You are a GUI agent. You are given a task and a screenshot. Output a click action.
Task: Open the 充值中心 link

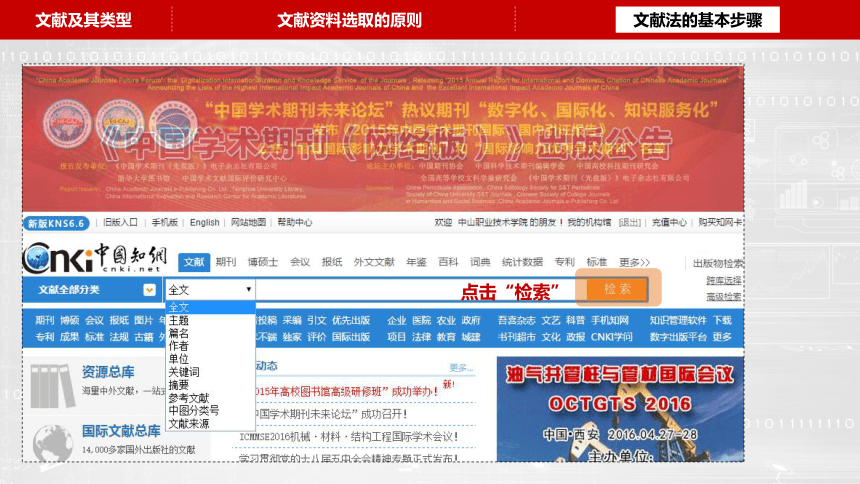click(x=669, y=222)
